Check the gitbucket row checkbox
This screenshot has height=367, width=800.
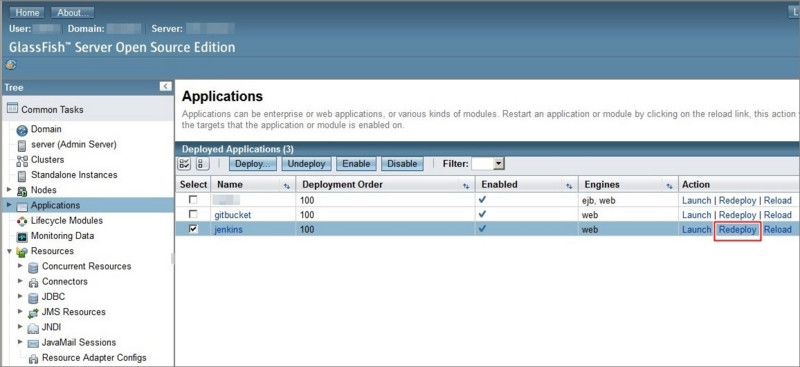point(193,214)
